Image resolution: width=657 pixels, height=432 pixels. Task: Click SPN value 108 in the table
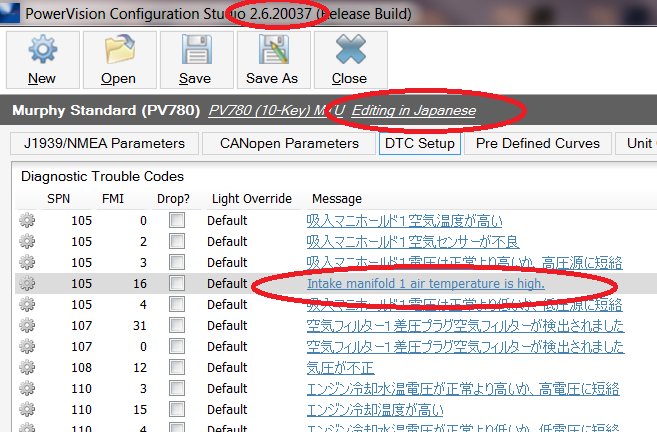pyautogui.click(x=81, y=367)
